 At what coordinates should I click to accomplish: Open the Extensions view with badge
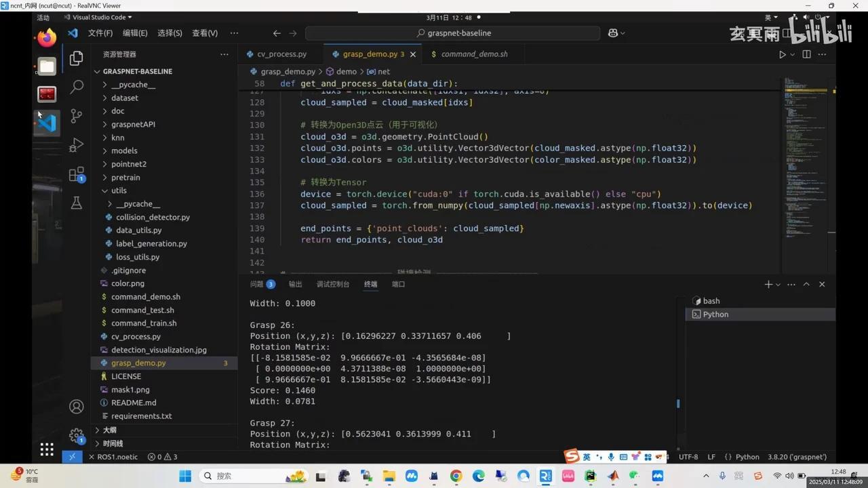tap(76, 174)
